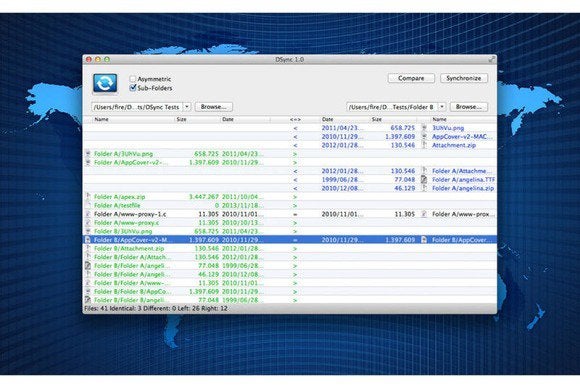This screenshot has width=580, height=388.
Task: Click icon beside right-side Folder A/Attachme entry
Action: (424, 171)
